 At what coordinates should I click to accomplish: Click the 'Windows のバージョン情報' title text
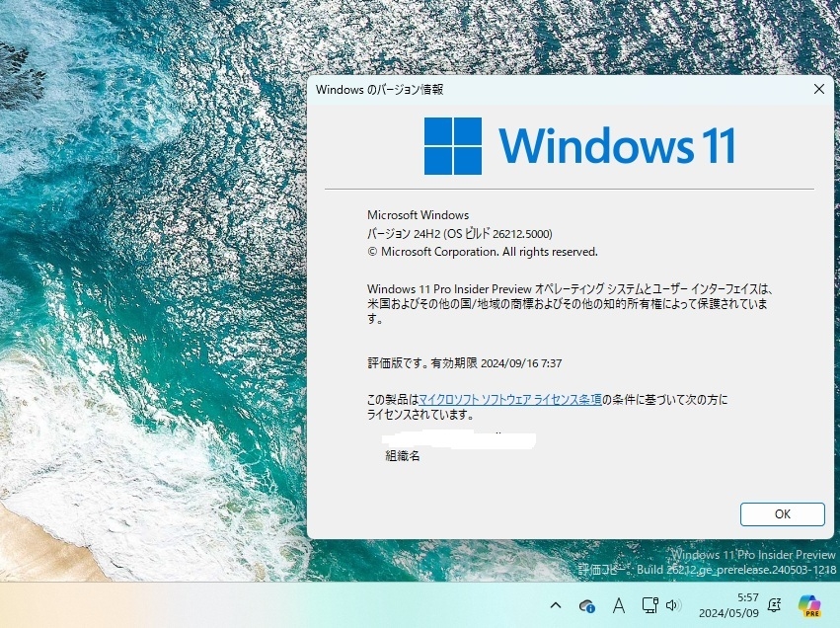click(x=379, y=90)
